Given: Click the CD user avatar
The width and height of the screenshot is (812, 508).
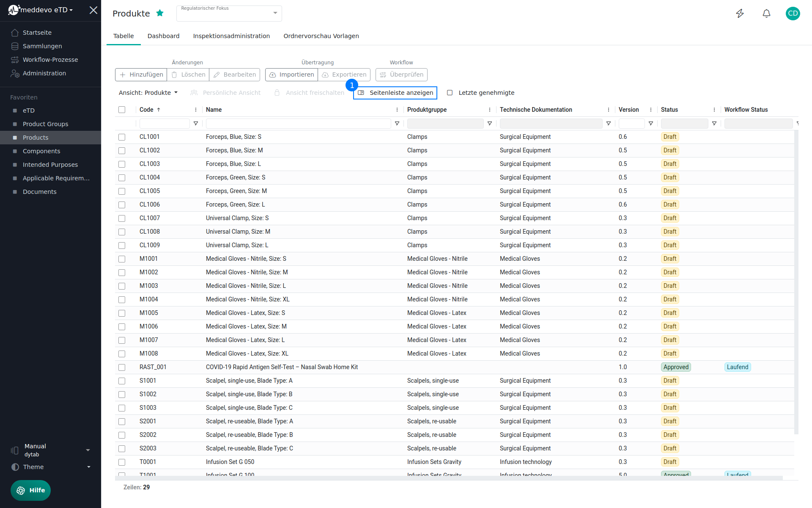Looking at the screenshot, I should click(793, 14).
